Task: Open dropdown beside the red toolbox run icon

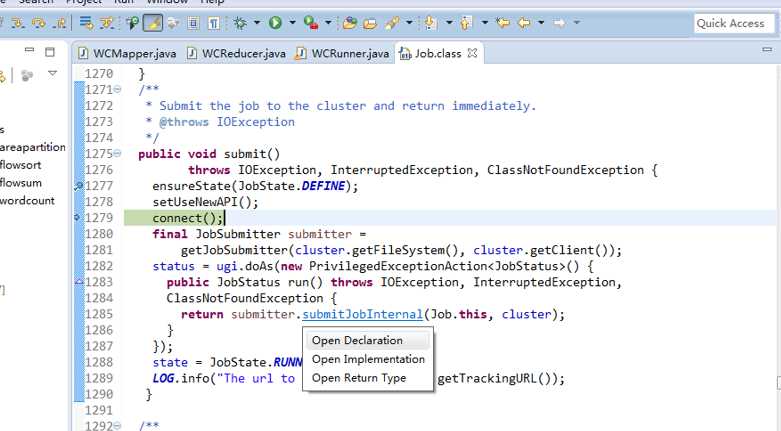Action: click(x=328, y=22)
